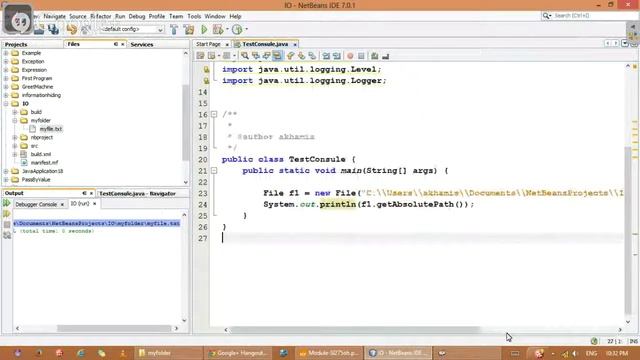640x360 pixels.
Task: Open the Debug Project dropdown arrow
Action: tap(227, 29)
